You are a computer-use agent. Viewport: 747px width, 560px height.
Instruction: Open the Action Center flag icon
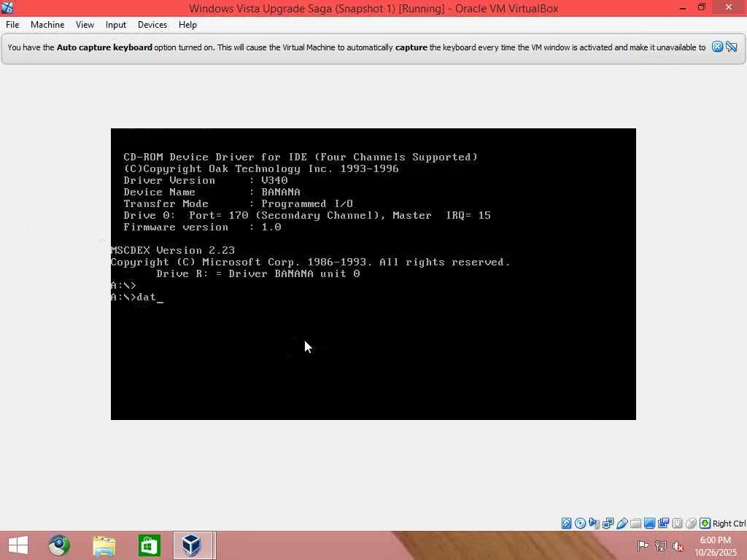[x=643, y=545]
